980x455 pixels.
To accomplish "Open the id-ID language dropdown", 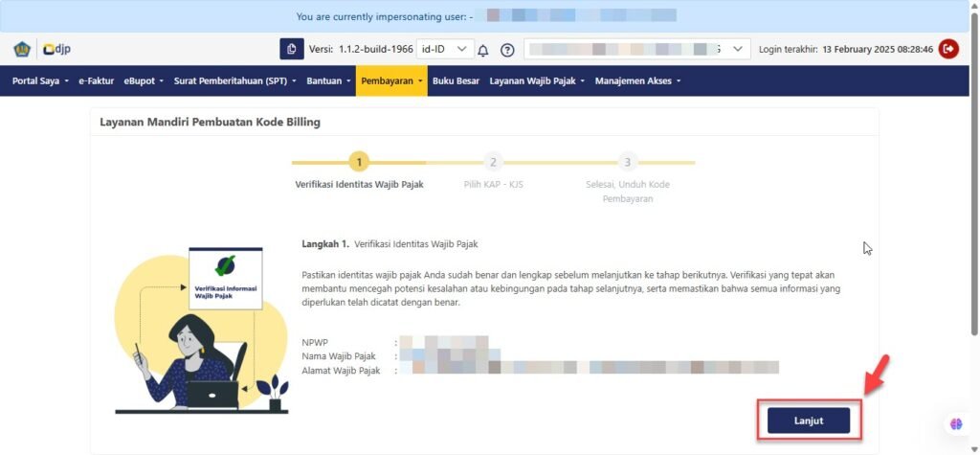I will tap(446, 49).
